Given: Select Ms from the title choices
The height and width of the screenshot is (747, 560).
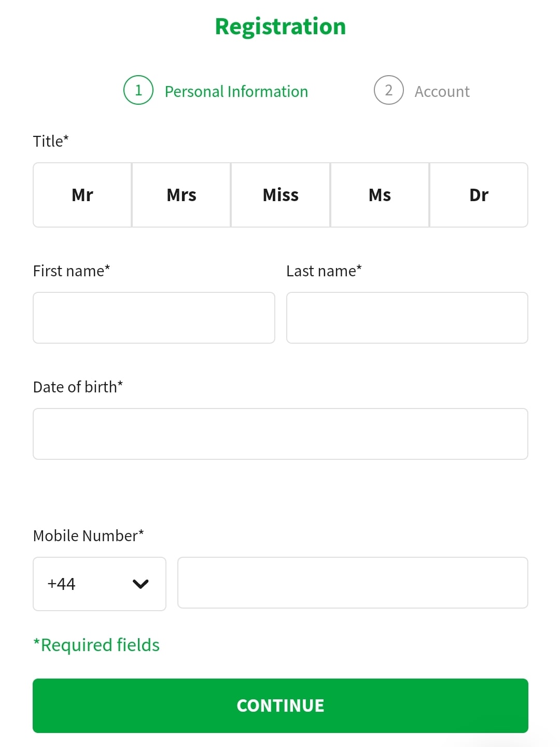Looking at the screenshot, I should pyautogui.click(x=380, y=195).
